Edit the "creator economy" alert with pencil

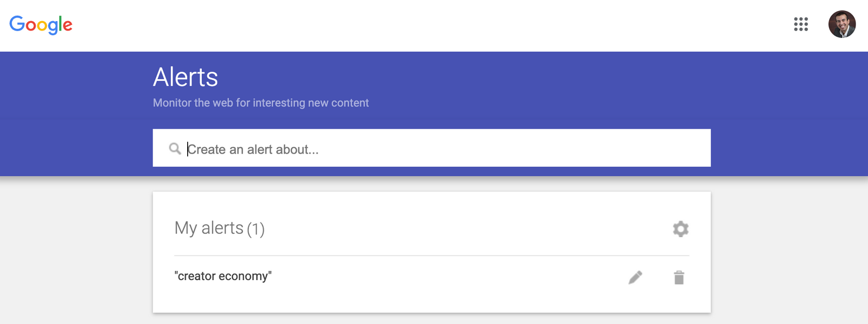coord(635,277)
